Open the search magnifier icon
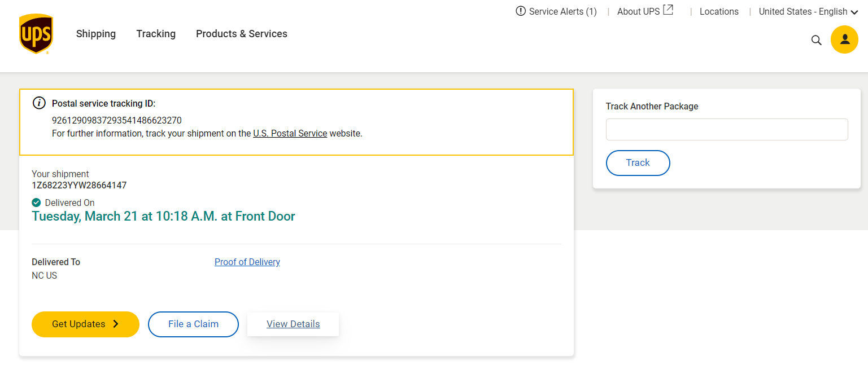The width and height of the screenshot is (868, 365). [816, 40]
